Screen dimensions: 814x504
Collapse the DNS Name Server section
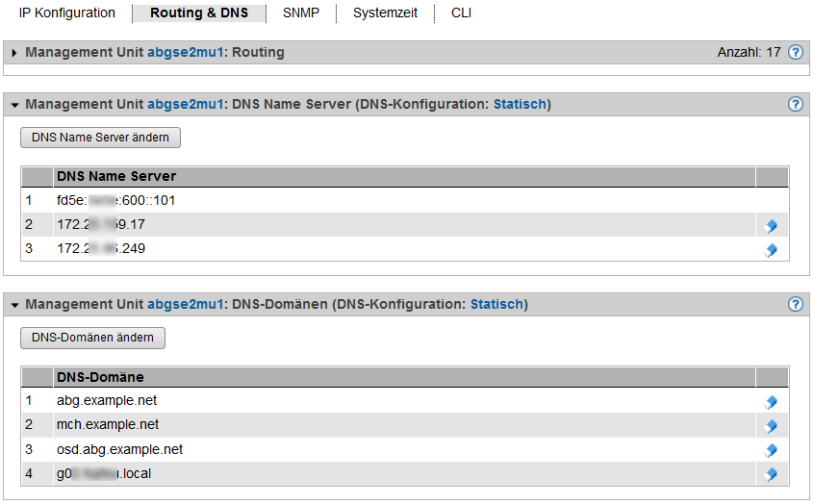coord(14,105)
